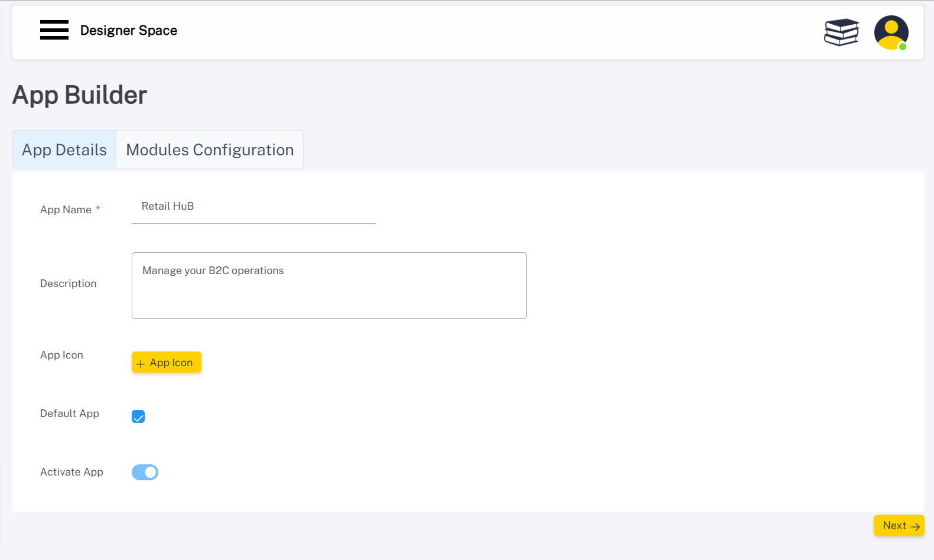The image size is (934, 560).
Task: Click the Designer Space title
Action: pos(129,31)
